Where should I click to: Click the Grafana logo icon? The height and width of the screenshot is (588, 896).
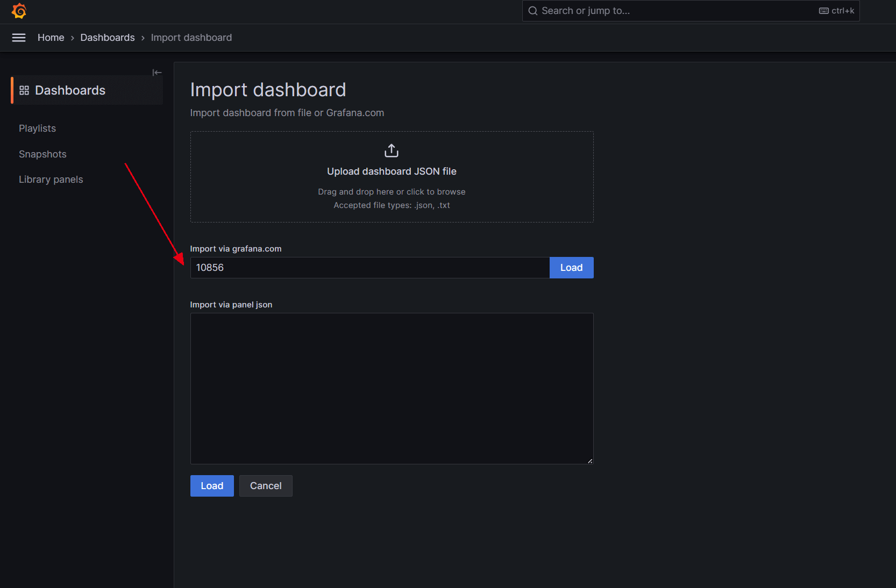click(19, 11)
